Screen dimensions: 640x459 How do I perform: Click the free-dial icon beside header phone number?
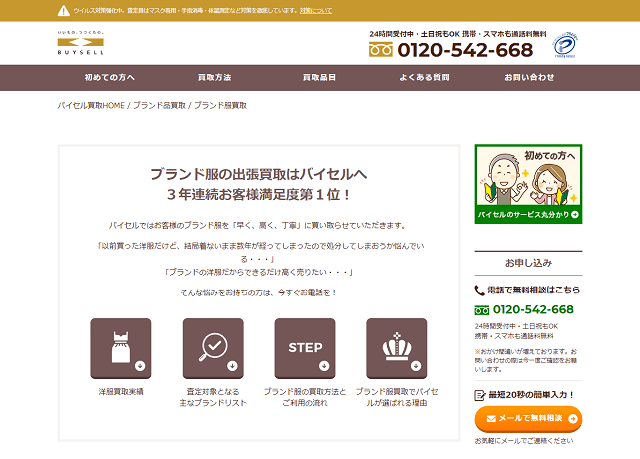click(x=380, y=51)
